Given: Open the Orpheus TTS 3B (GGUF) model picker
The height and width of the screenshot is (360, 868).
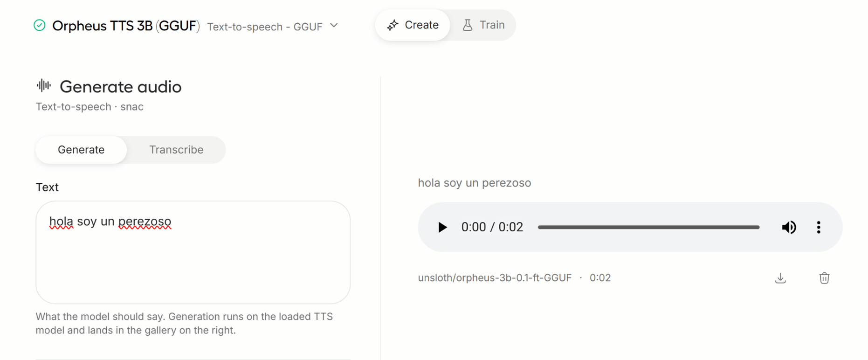Looking at the screenshot, I should coord(126,26).
